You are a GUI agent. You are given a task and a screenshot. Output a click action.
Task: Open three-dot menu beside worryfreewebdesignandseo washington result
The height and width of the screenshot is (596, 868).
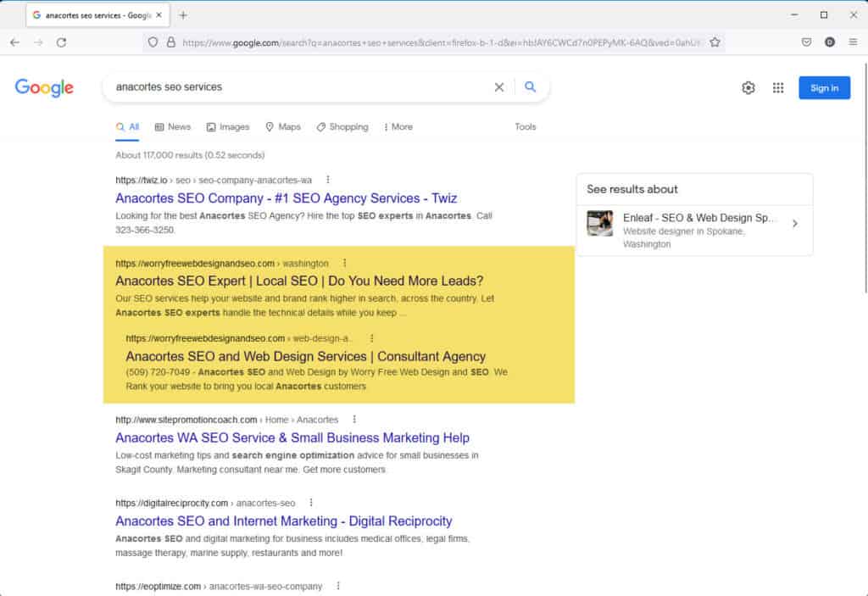(344, 263)
